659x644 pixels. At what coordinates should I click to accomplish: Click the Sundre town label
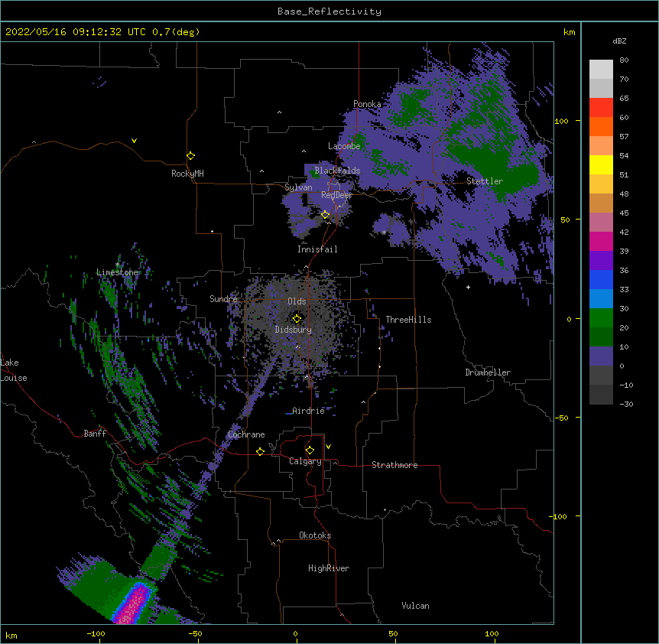223,299
